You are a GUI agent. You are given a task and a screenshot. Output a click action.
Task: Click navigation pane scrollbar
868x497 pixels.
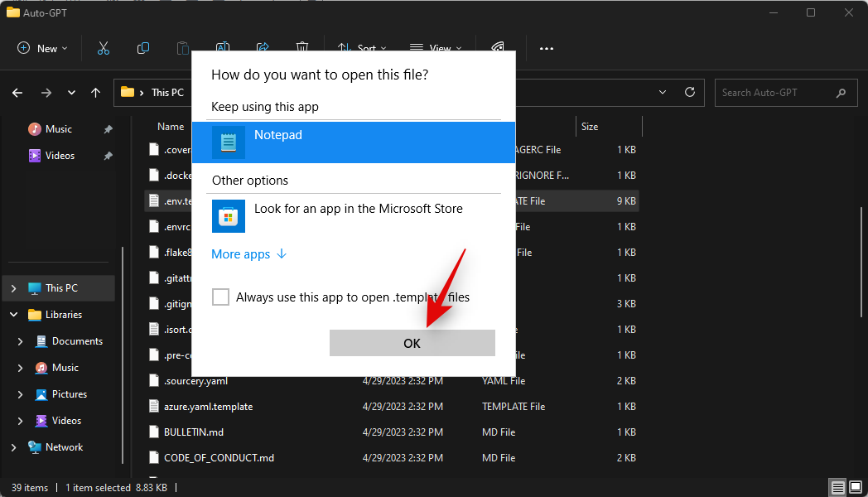[123, 355]
